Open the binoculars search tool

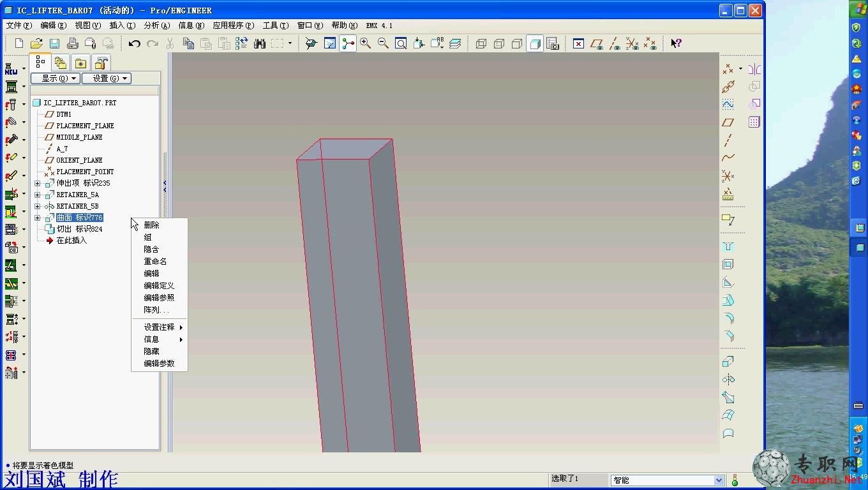pyautogui.click(x=260, y=43)
